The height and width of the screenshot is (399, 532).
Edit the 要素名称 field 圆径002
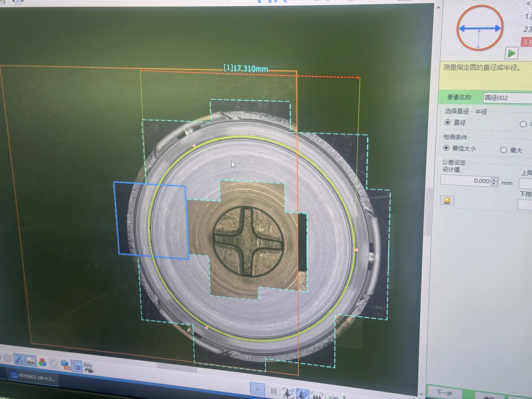[x=507, y=98]
